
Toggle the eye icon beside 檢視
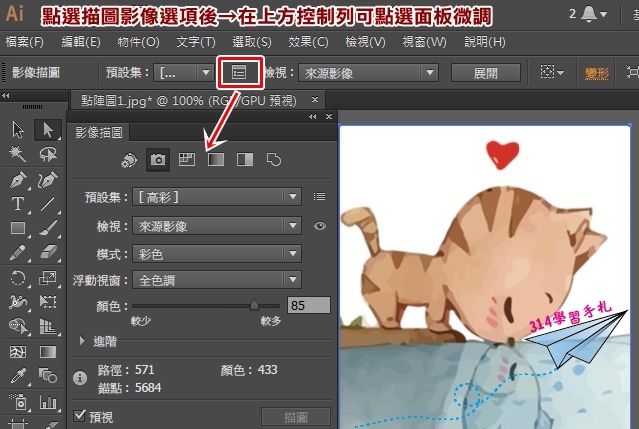(320, 226)
